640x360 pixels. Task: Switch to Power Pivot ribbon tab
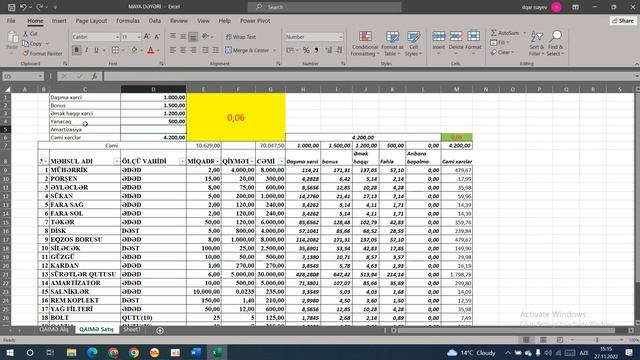click(x=255, y=20)
